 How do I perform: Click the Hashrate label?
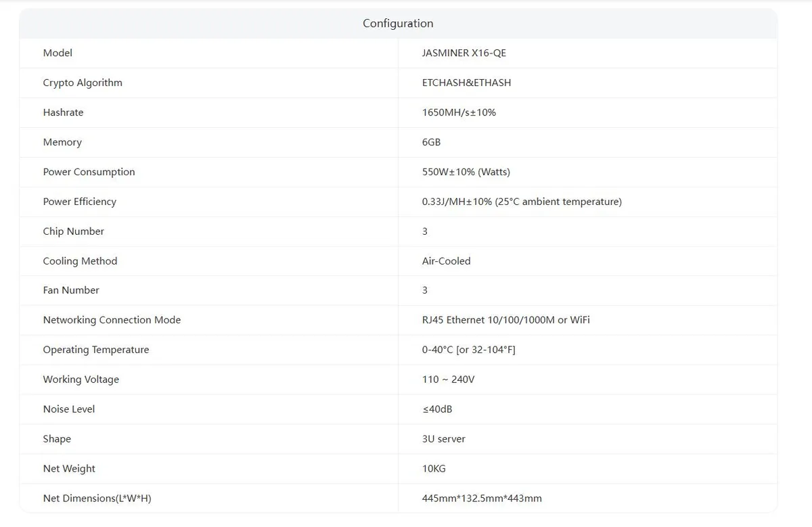pyautogui.click(x=63, y=112)
